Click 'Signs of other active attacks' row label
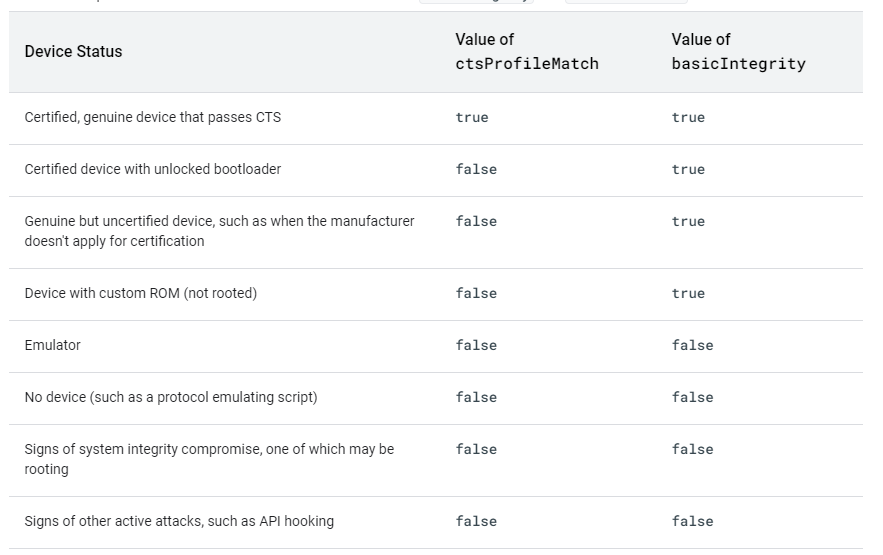This screenshot has height=555, width=883. coord(179,521)
